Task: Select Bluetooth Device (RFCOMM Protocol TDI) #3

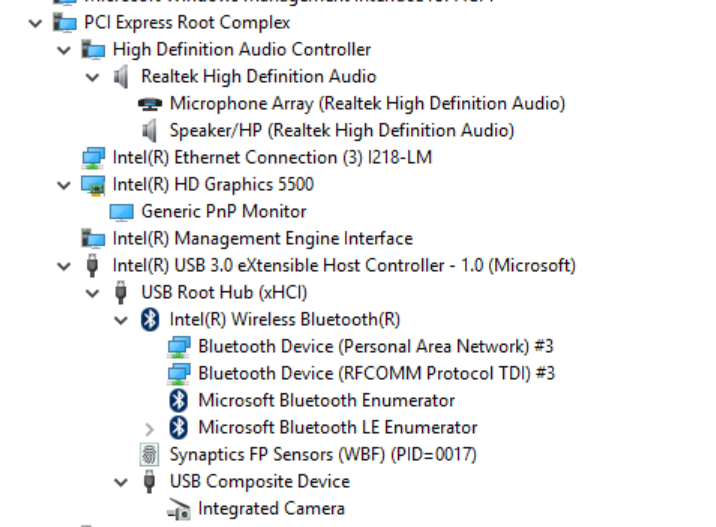Action: pyautogui.click(x=376, y=373)
